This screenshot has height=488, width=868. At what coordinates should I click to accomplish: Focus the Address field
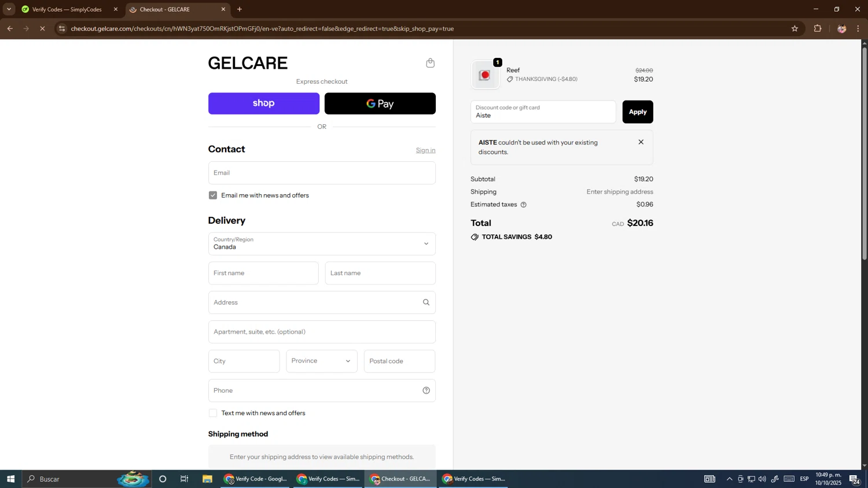click(x=322, y=302)
